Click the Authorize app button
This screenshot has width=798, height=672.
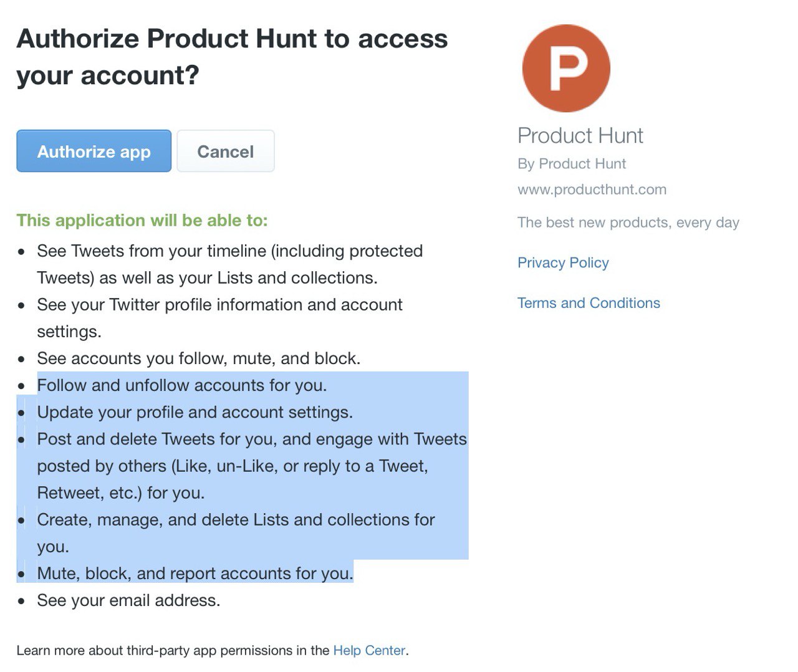pos(94,151)
